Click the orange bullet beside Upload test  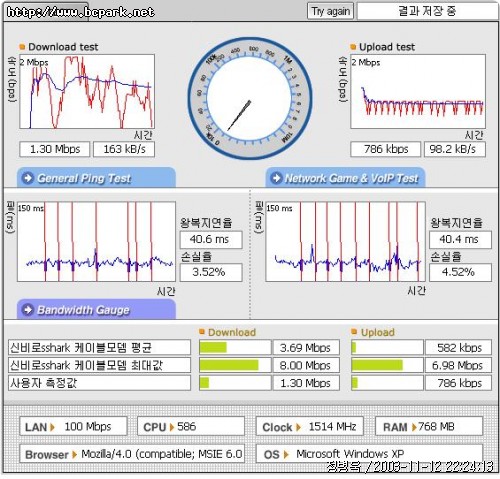click(x=353, y=47)
